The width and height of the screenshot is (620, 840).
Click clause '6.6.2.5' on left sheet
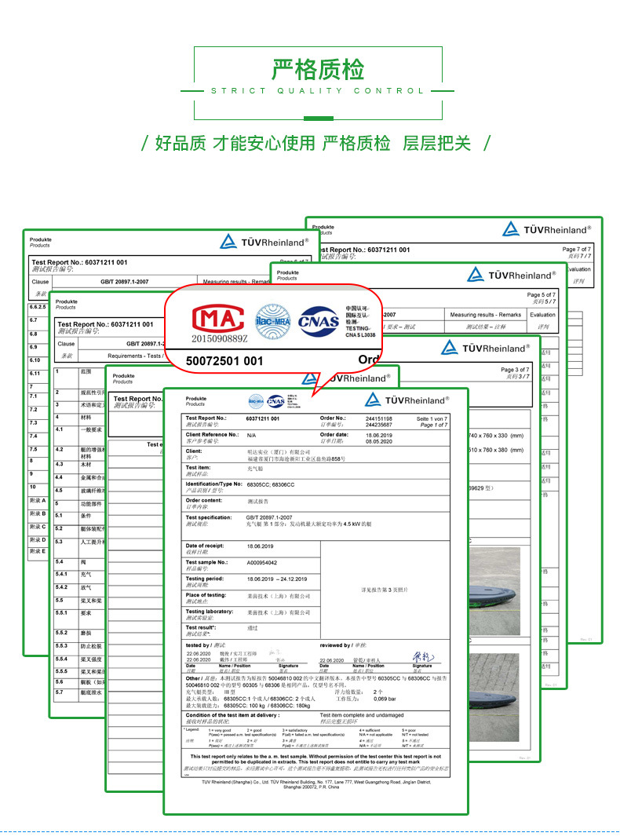pyautogui.click(x=38, y=307)
